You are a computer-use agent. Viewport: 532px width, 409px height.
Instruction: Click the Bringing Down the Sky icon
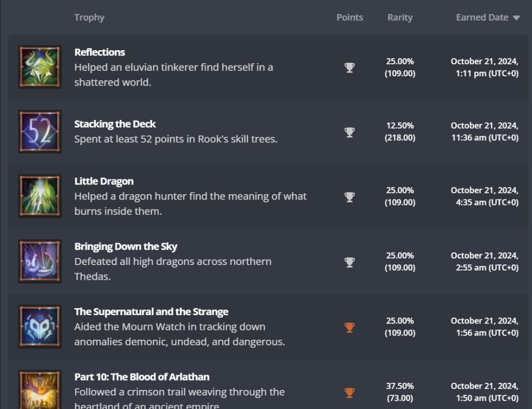(40, 261)
